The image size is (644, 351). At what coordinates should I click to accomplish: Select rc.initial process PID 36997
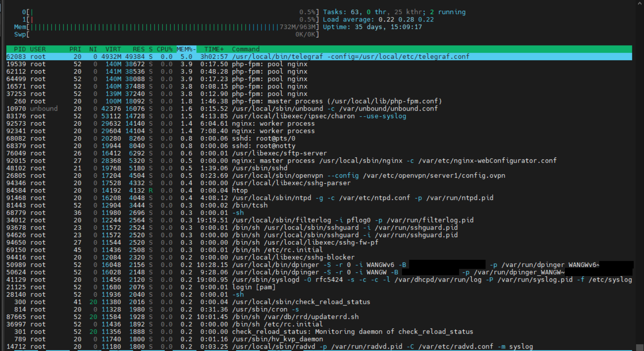pyautogui.click(x=319, y=324)
